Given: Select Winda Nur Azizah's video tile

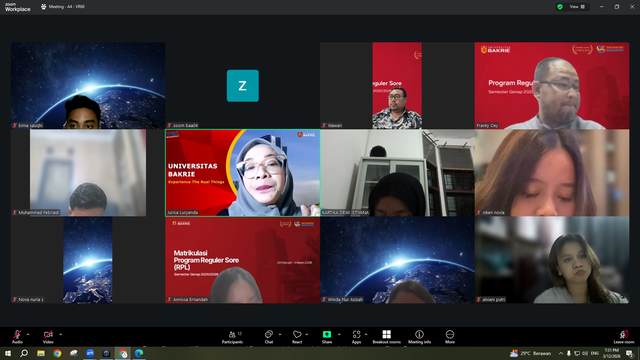Looking at the screenshot, I should pos(397,260).
